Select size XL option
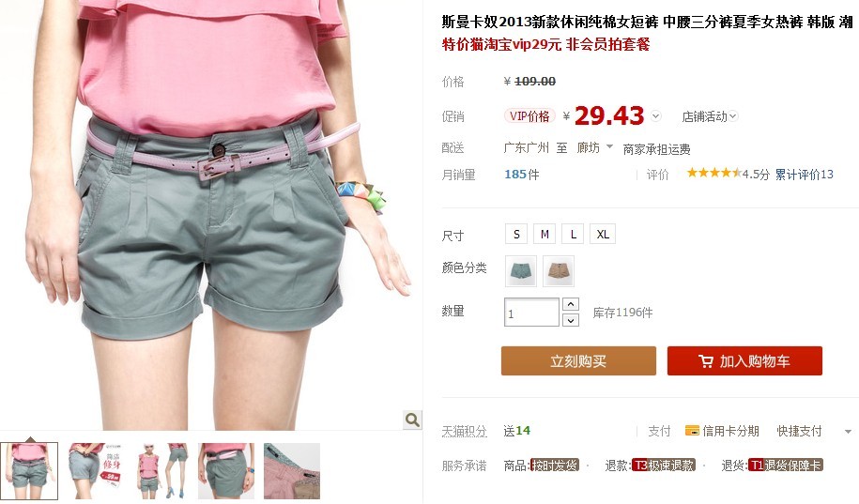The image size is (859, 504). pos(603,234)
